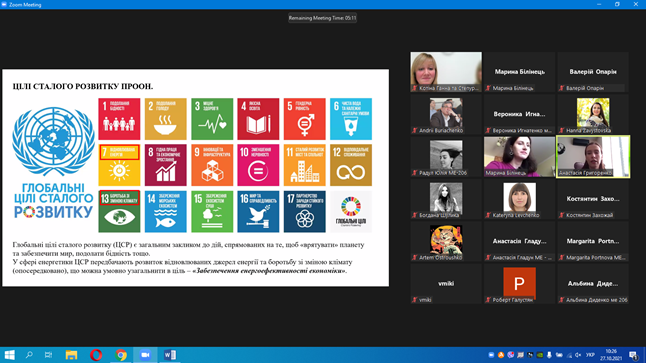The image size is (646, 363).
Task: Open the notification action center
Action: click(634, 355)
